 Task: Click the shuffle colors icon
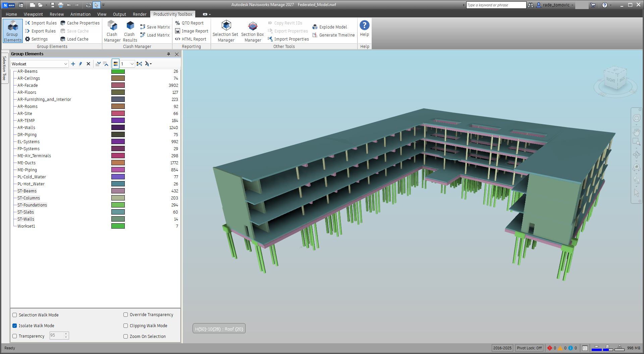139,64
